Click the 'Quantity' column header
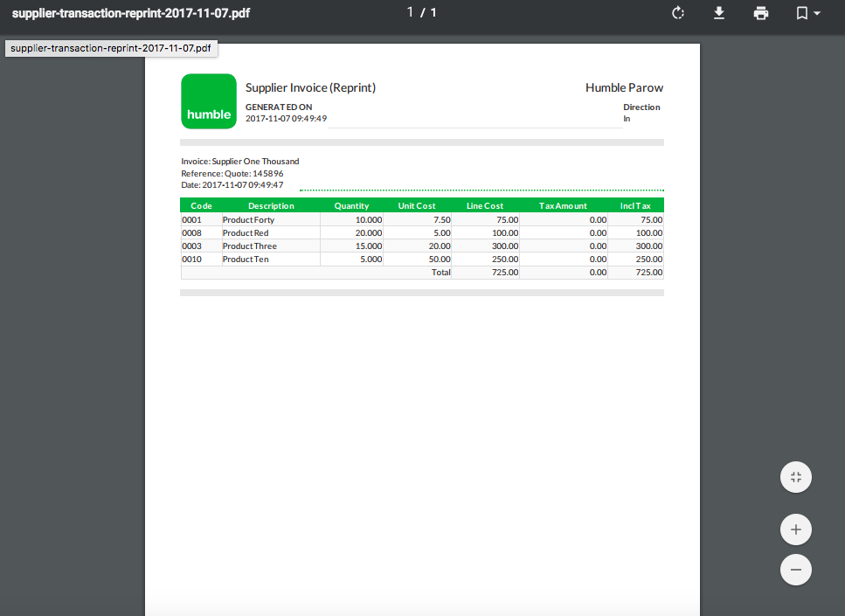 tap(351, 206)
